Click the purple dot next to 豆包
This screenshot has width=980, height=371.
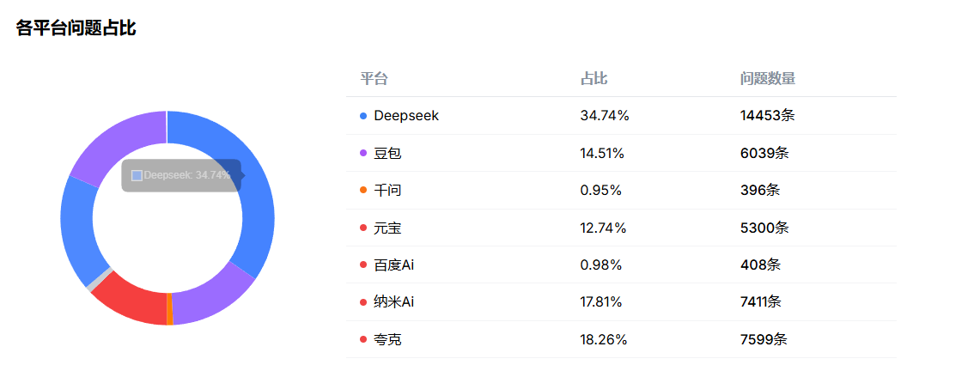click(363, 154)
